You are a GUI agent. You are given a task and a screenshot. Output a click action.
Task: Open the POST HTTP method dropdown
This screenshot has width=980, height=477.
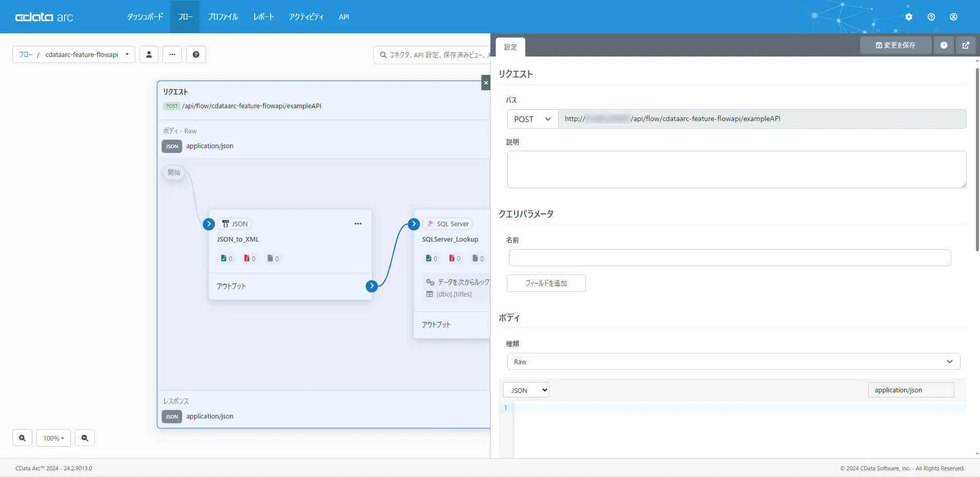tap(533, 119)
